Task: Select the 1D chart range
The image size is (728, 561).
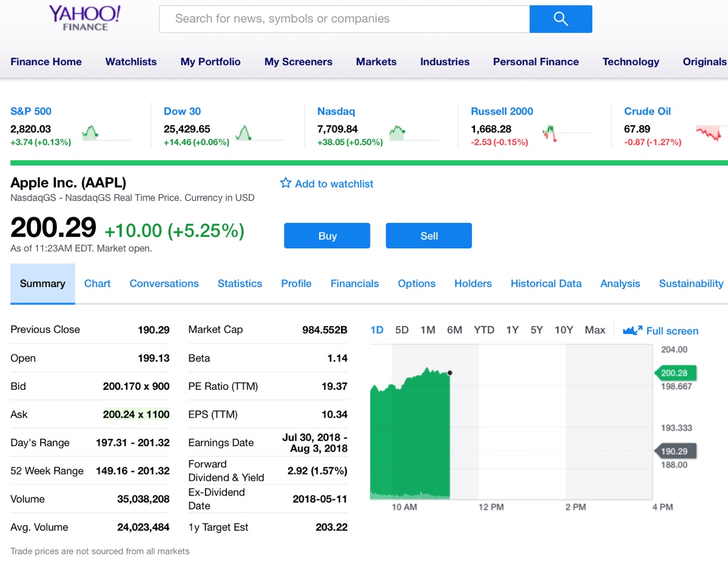Action: coord(377,330)
